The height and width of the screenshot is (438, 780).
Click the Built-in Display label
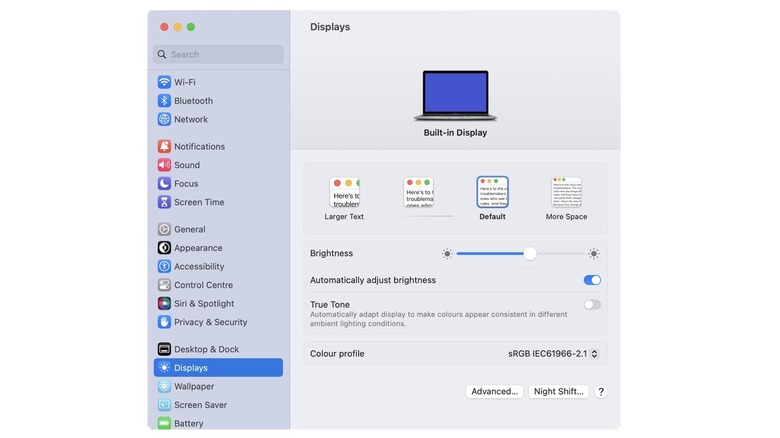[x=455, y=133]
